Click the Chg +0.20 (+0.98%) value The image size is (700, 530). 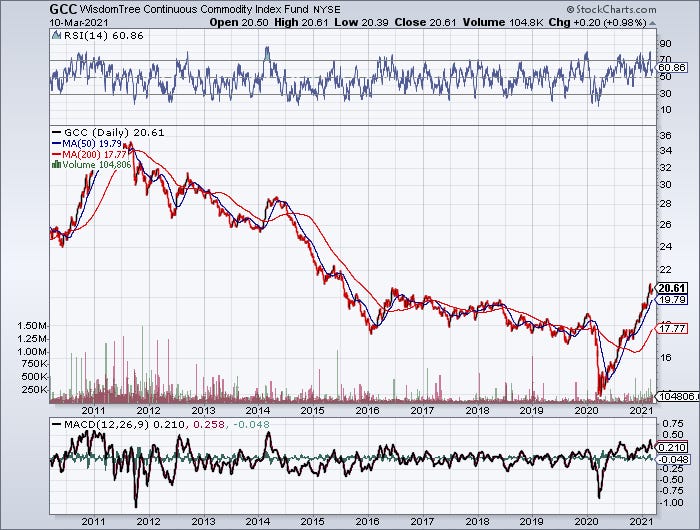pos(597,22)
